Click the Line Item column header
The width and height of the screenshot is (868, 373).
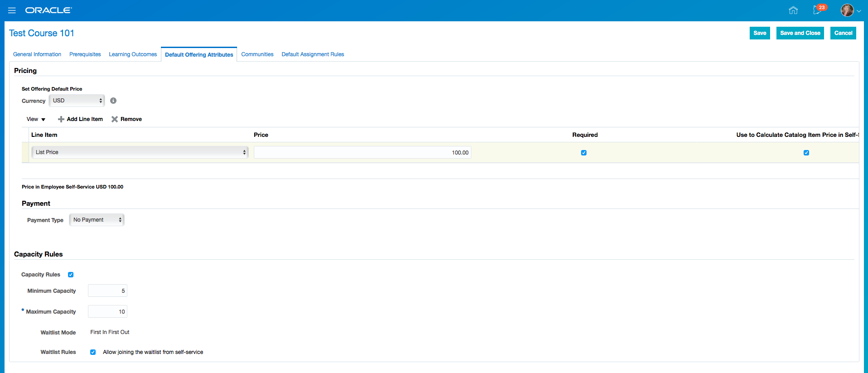pyautogui.click(x=44, y=135)
